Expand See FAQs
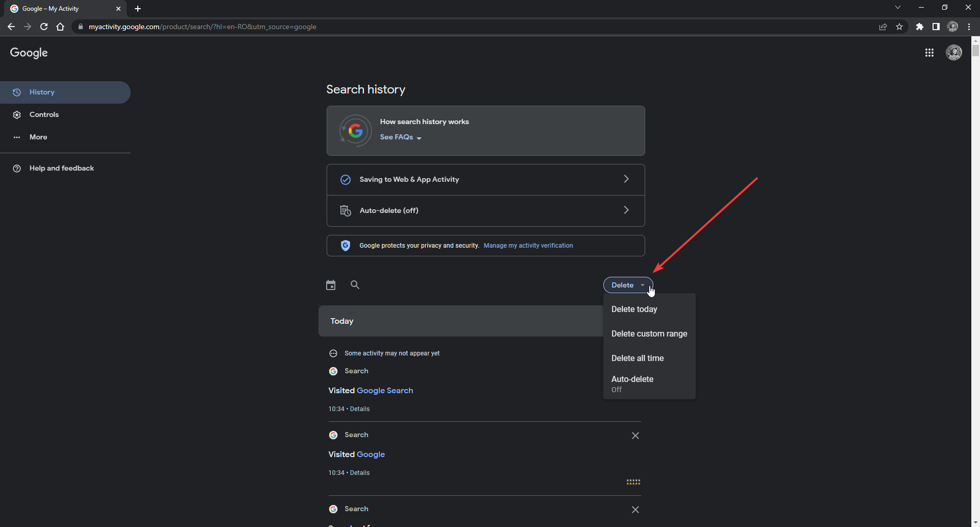Image resolution: width=980 pixels, height=527 pixels. tap(401, 137)
